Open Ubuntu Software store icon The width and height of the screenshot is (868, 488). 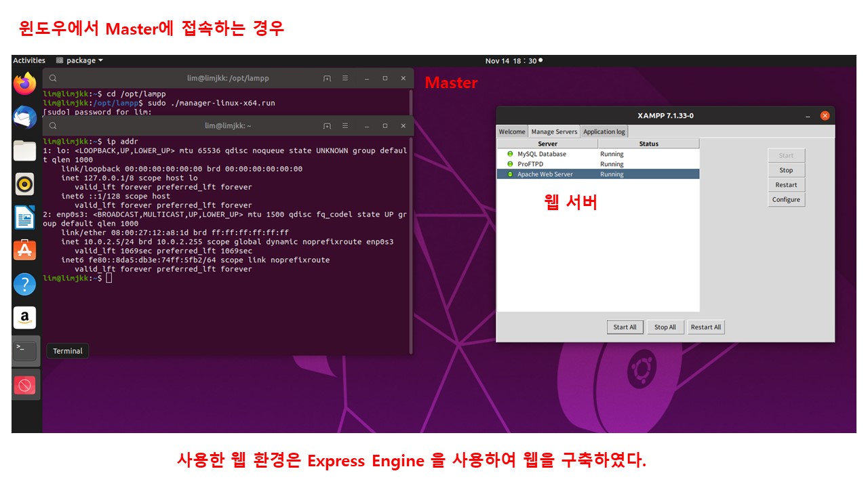point(25,251)
